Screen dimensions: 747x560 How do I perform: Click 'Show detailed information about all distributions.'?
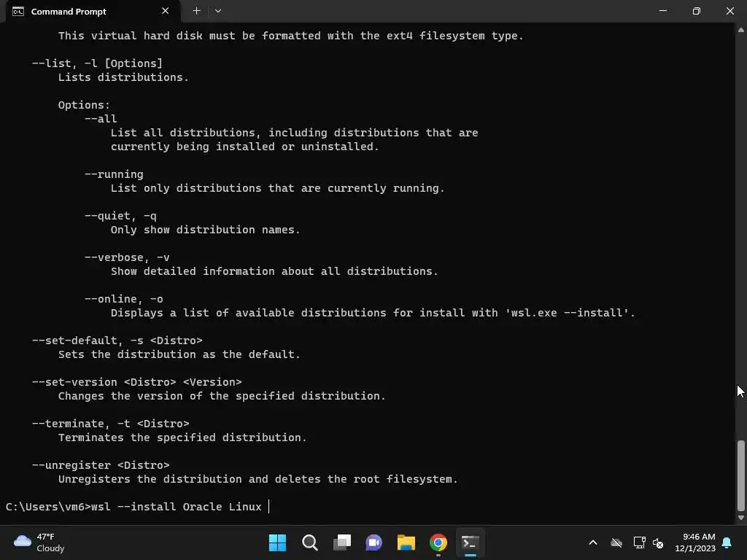pos(274,271)
